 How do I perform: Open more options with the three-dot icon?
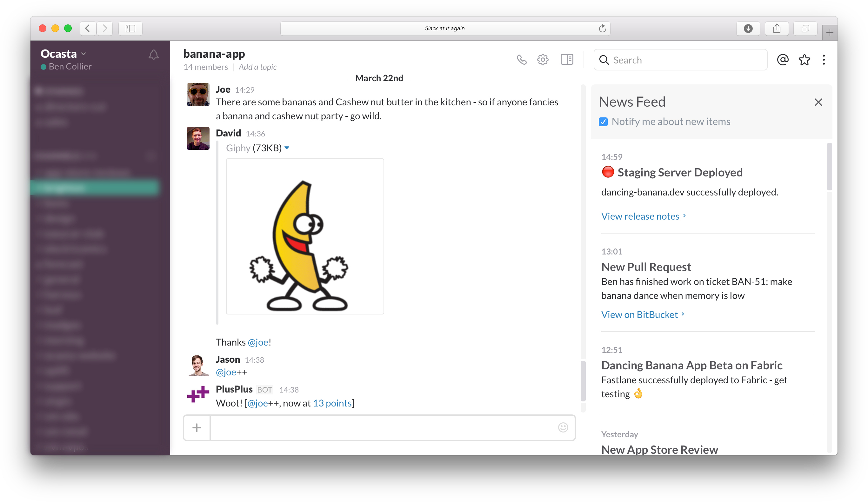(824, 60)
